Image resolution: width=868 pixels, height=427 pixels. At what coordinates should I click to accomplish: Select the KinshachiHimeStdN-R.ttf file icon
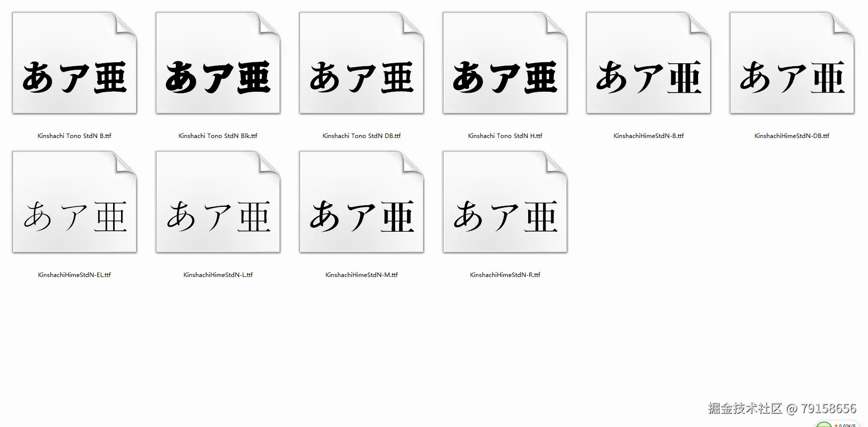coord(505,202)
